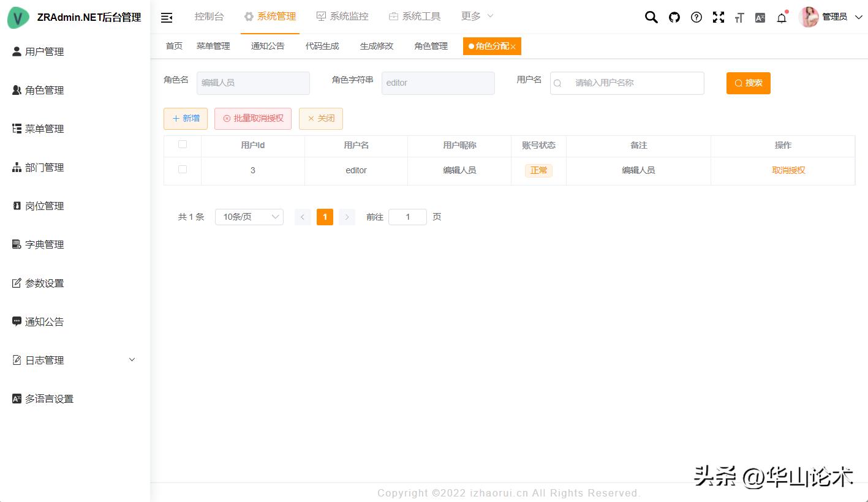Image resolution: width=868 pixels, height=502 pixels.
Task: Click the font size adjustment icon
Action: 739,18
